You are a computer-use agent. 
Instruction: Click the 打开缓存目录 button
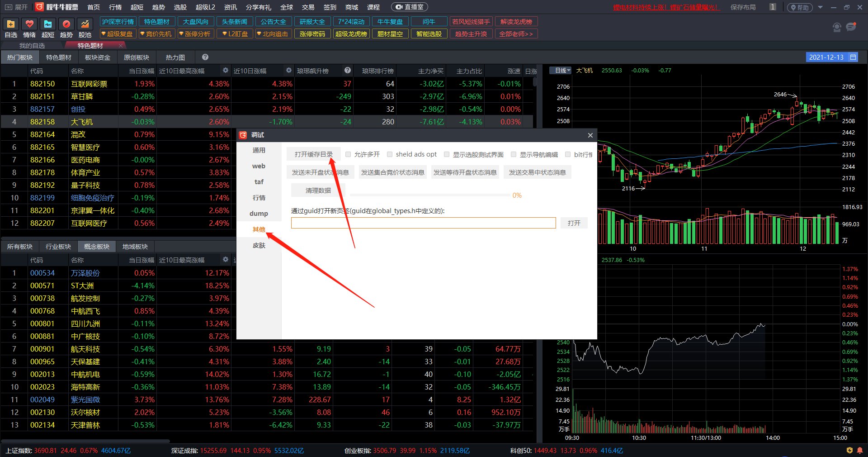[314, 154]
